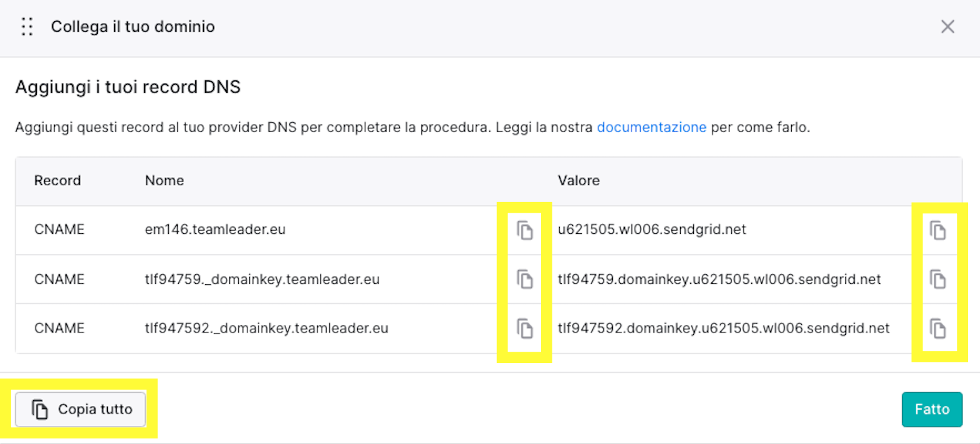Open the documentazione link
The height and width of the screenshot is (444, 980).
tap(651, 127)
